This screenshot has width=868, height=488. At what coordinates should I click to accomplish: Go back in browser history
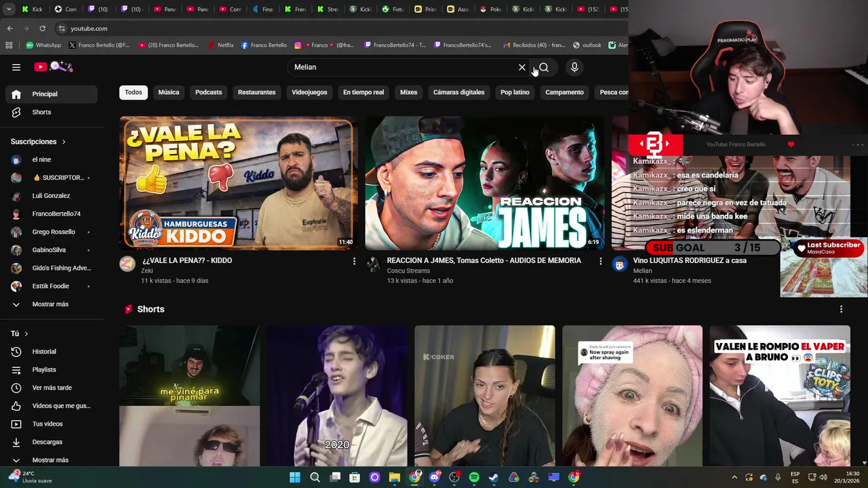point(9,28)
